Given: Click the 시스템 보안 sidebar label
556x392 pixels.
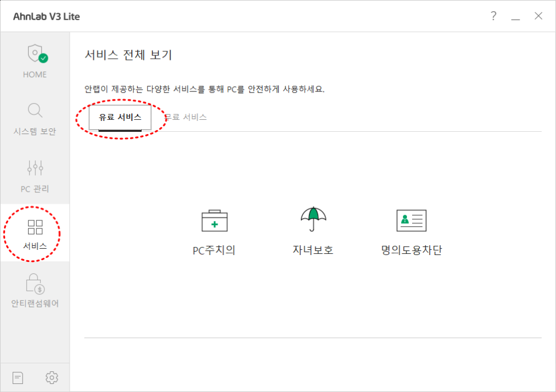Looking at the screenshot, I should 35,132.
